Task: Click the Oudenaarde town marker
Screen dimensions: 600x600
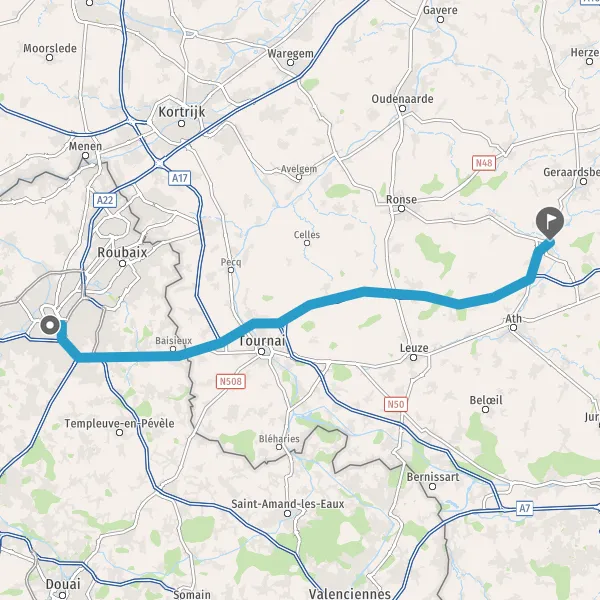Action: click(x=402, y=108)
